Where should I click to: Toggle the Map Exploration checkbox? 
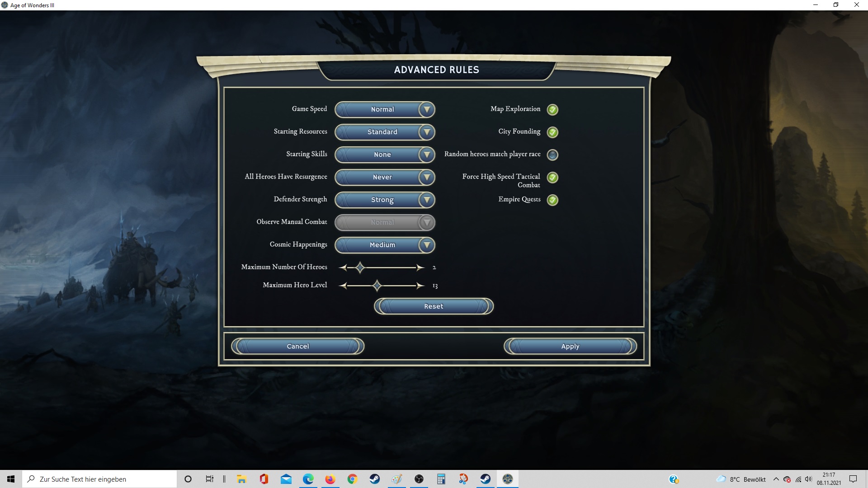coord(552,109)
